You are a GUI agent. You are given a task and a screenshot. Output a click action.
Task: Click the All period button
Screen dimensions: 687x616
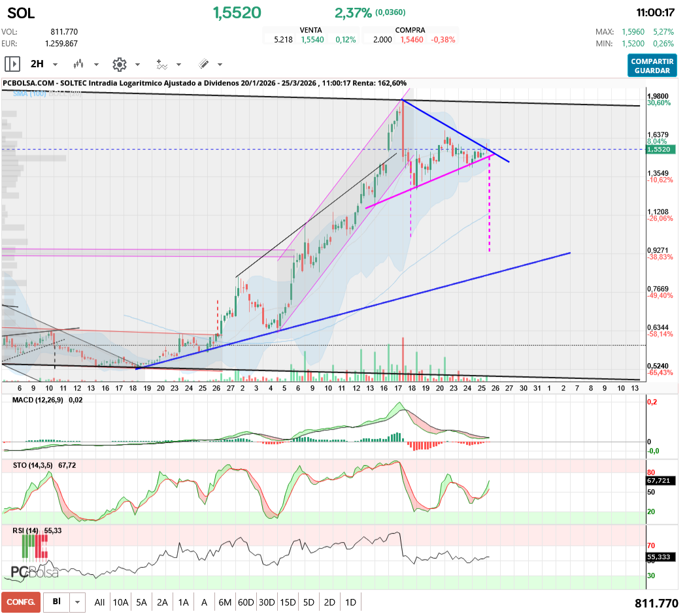(99, 602)
